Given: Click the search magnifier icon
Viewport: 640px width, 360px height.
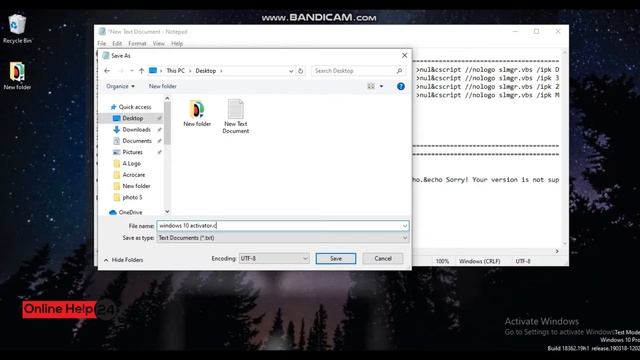Looking at the screenshot, I should [x=399, y=71].
